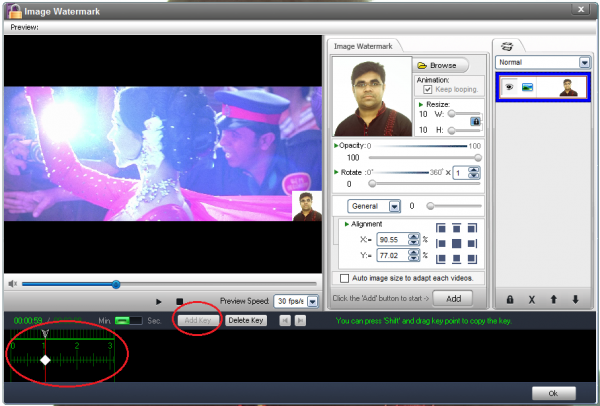Click the Browse button

(440, 65)
